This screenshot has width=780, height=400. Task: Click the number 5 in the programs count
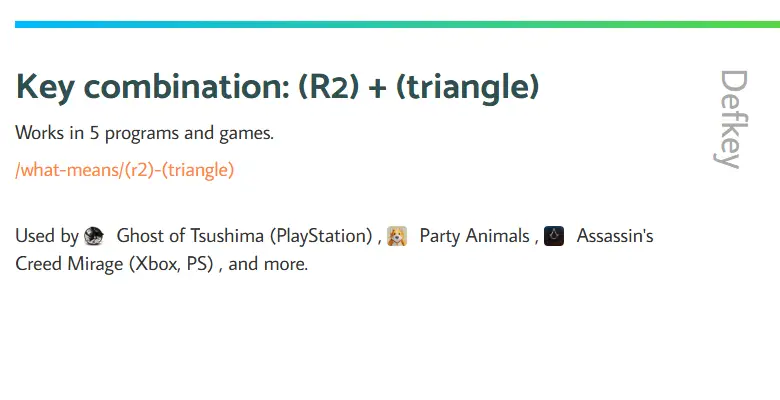click(x=95, y=133)
